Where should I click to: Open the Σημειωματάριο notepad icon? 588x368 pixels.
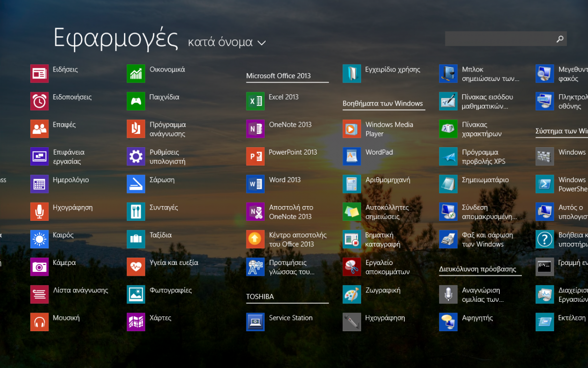448,184
